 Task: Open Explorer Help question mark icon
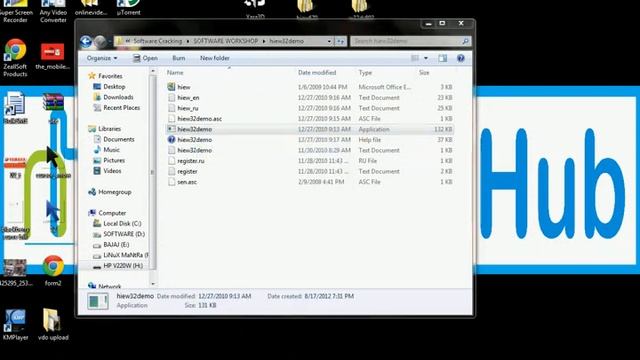click(x=461, y=58)
